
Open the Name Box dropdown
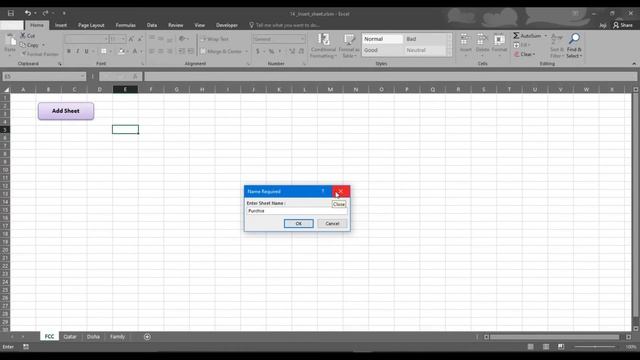(x=82, y=76)
